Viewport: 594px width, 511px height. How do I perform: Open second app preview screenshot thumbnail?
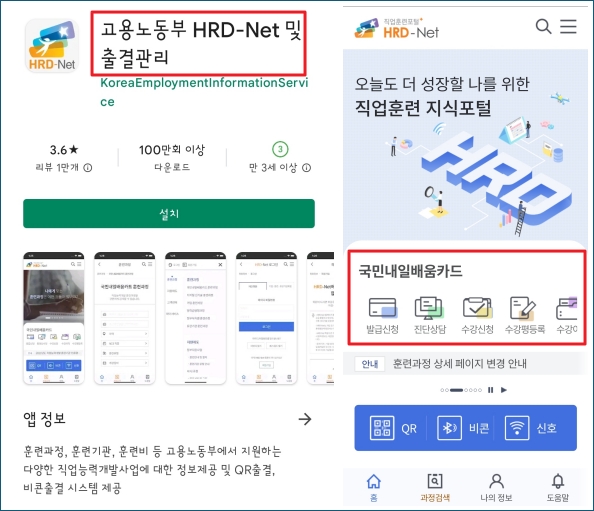click(125, 318)
